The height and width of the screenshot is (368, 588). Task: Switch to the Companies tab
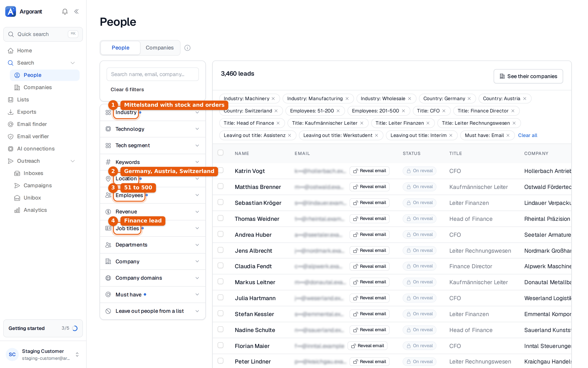coord(160,48)
